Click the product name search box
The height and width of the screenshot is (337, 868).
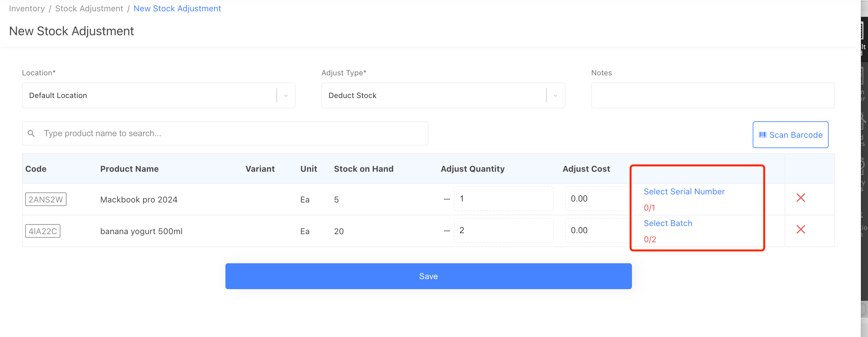point(232,134)
